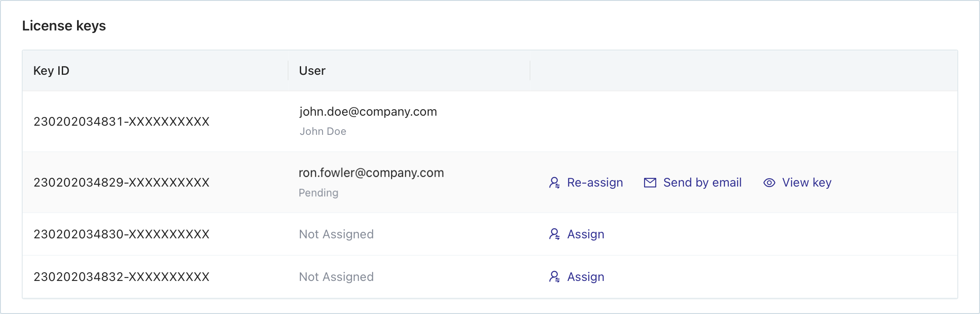The height and width of the screenshot is (314, 980).
Task: Assign license key ending 034832 via Assign text
Action: 585,277
